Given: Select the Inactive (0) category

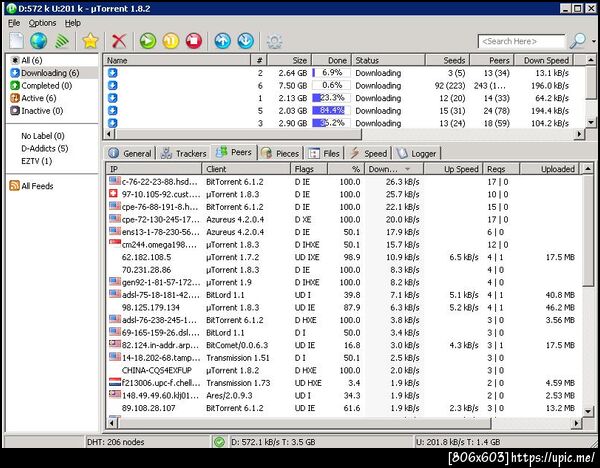Looking at the screenshot, I should click(37, 111).
